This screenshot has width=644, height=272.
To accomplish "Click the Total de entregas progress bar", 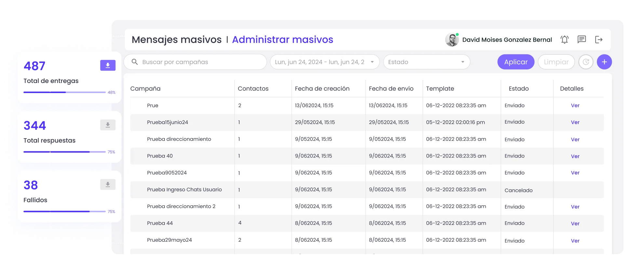I will tap(64, 92).
